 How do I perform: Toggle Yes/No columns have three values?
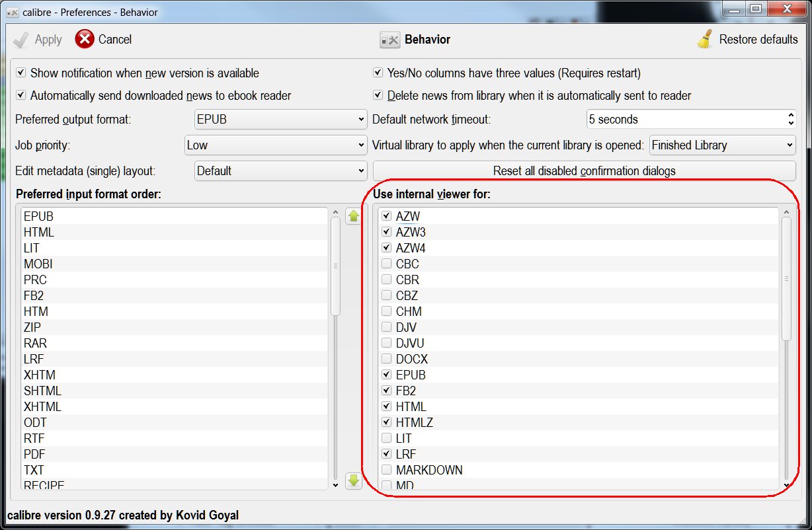[378, 73]
